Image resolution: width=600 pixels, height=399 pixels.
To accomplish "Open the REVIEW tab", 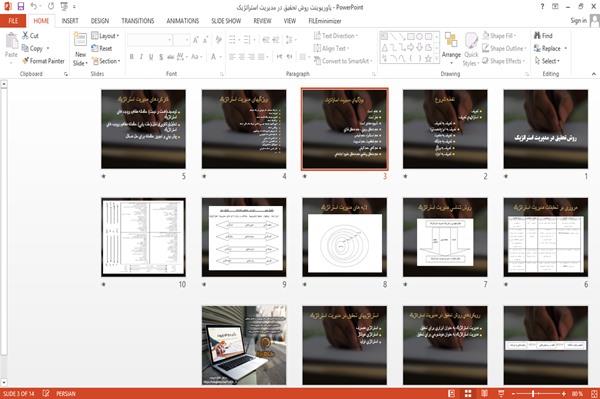I will coord(262,21).
